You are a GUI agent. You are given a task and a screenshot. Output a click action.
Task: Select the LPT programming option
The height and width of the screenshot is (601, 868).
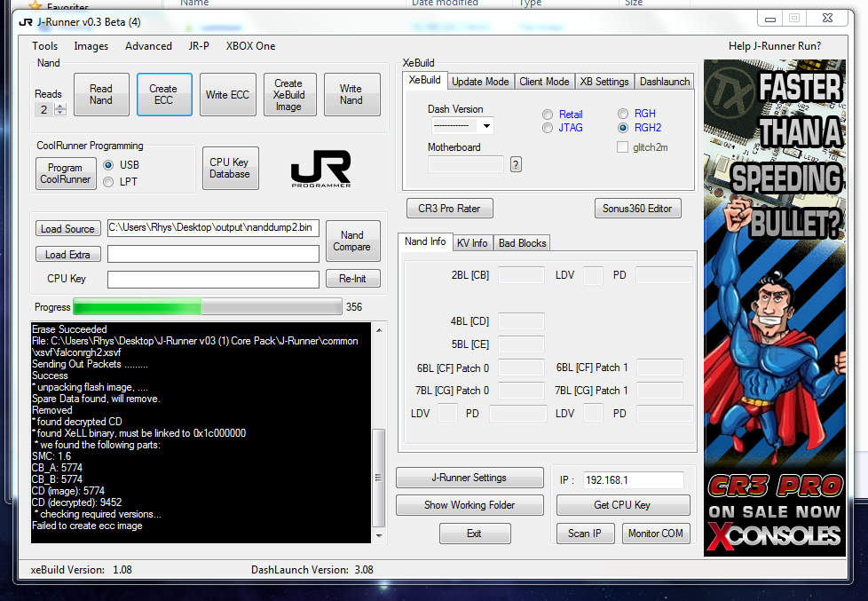(x=108, y=182)
